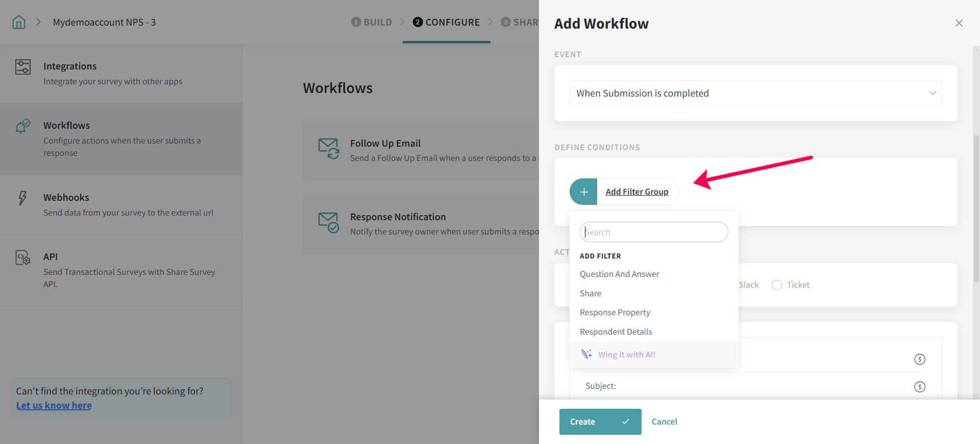
Task: Click the Webhooks lightning bolt icon
Action: 22,198
